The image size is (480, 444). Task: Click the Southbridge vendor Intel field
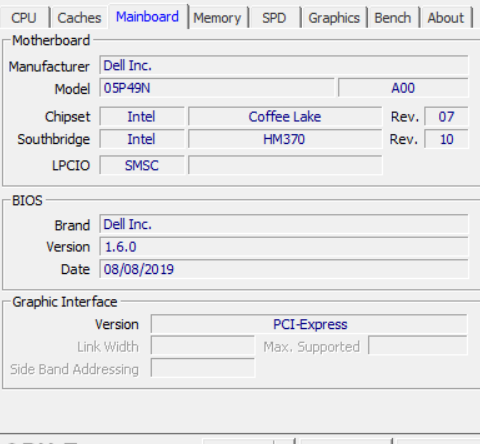142,139
